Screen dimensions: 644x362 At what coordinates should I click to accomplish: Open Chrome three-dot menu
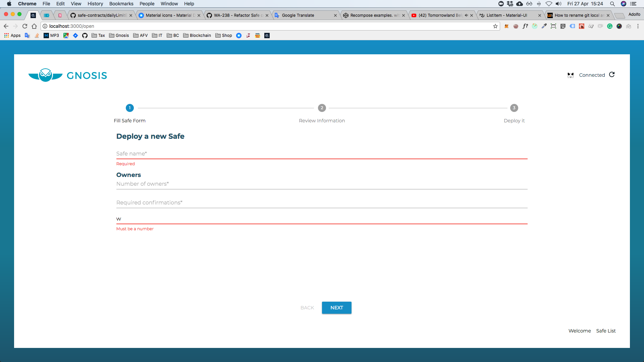click(638, 26)
